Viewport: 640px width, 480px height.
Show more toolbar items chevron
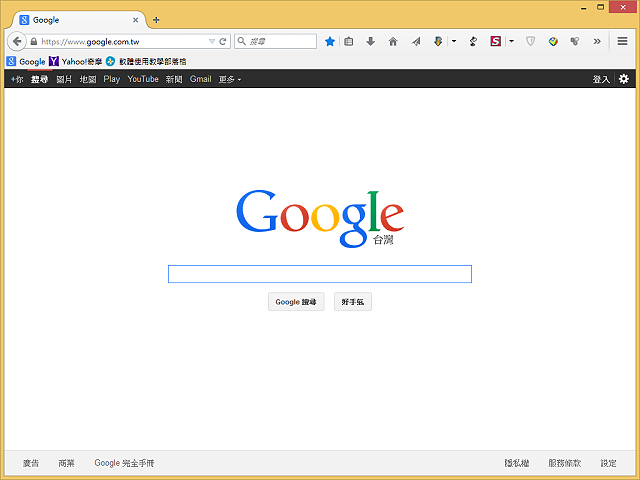pyautogui.click(x=597, y=41)
